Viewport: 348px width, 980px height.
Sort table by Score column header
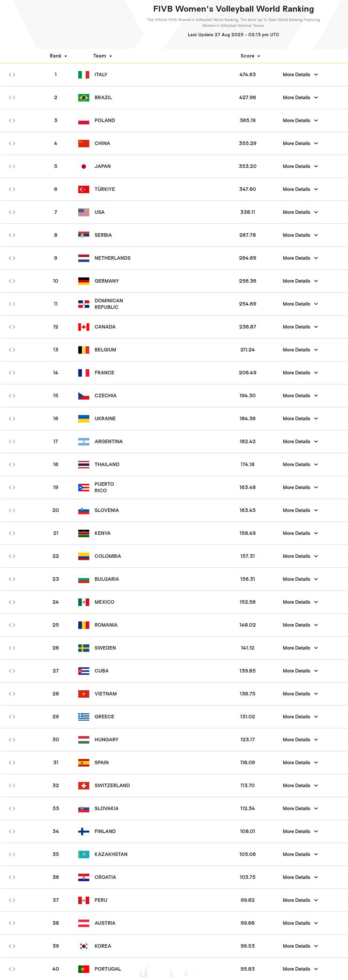(250, 56)
